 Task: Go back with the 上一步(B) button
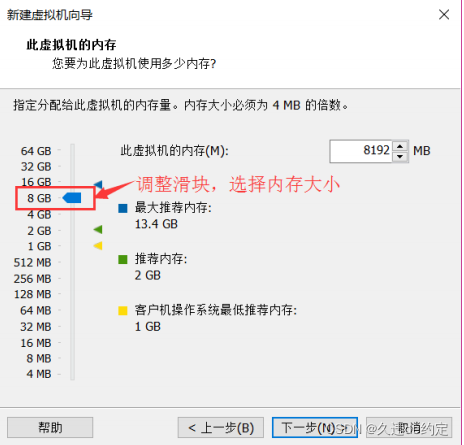(x=221, y=427)
